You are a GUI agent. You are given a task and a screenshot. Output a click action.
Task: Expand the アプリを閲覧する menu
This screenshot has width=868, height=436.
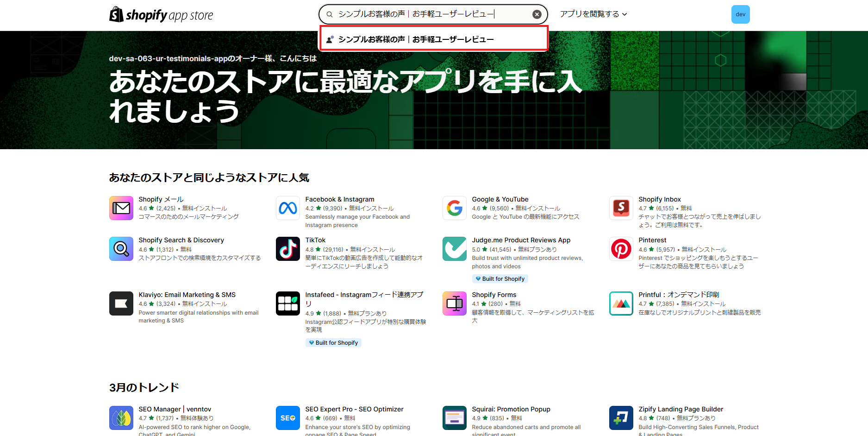[x=593, y=14]
